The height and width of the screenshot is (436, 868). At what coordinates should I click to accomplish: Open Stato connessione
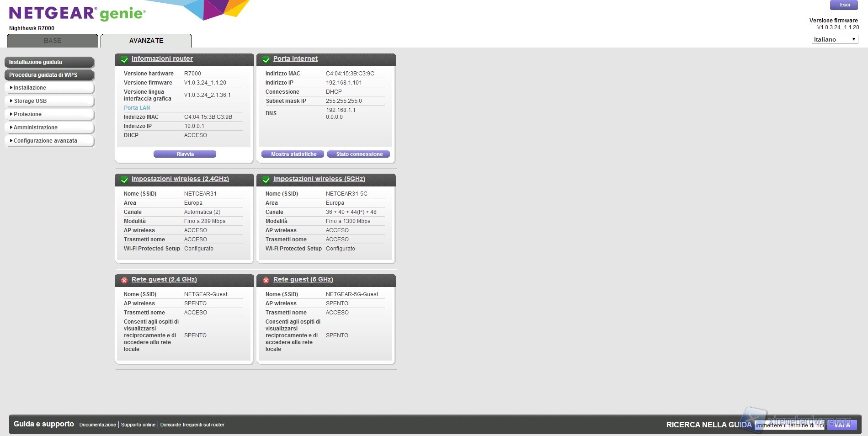pyautogui.click(x=359, y=154)
